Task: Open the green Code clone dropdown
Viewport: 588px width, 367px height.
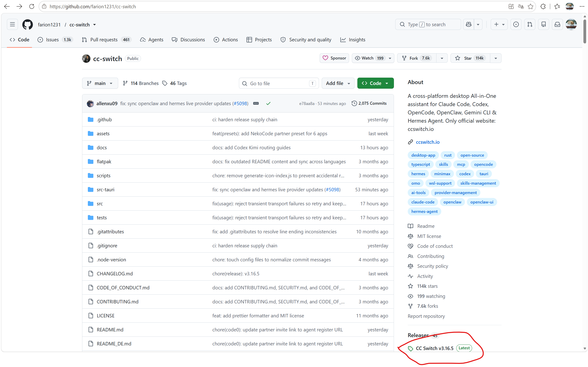Action: pos(375,83)
